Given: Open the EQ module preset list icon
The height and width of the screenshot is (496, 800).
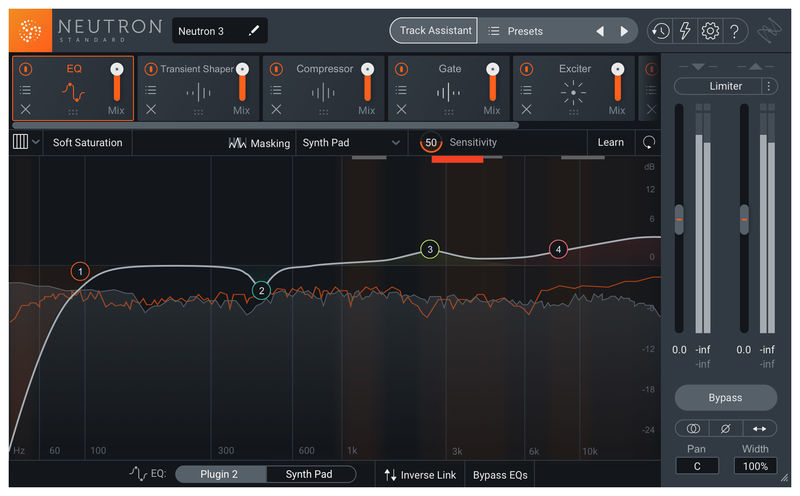Looking at the screenshot, I should pos(25,90).
